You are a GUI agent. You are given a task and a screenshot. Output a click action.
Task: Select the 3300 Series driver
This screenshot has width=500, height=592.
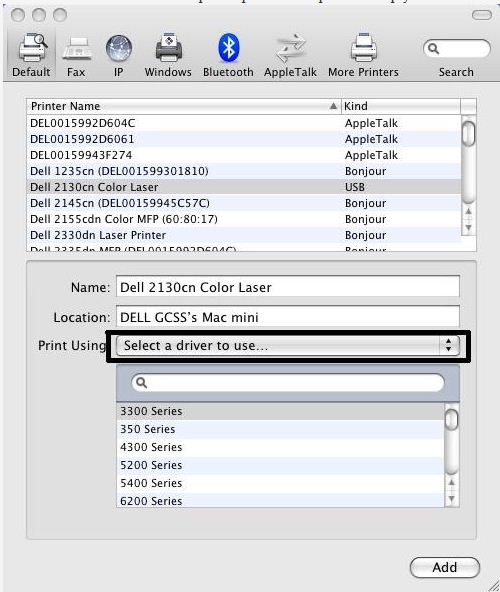(280, 411)
